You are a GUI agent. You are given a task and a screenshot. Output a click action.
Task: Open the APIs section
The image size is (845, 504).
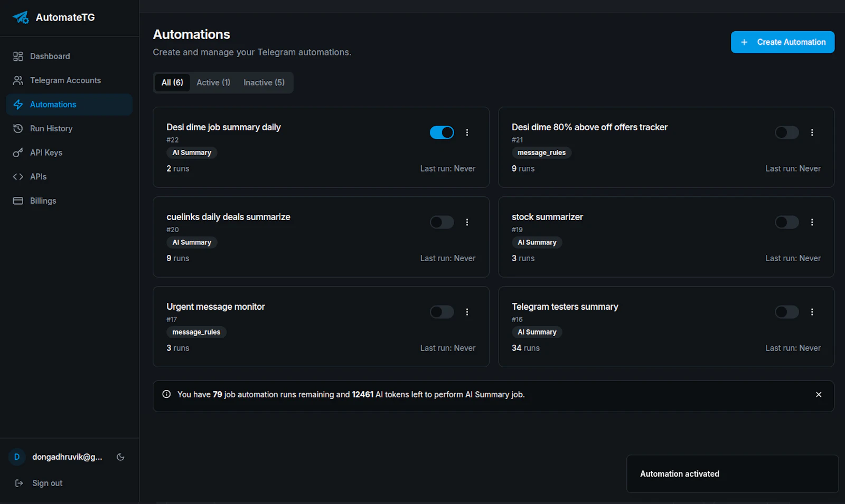(x=69, y=177)
